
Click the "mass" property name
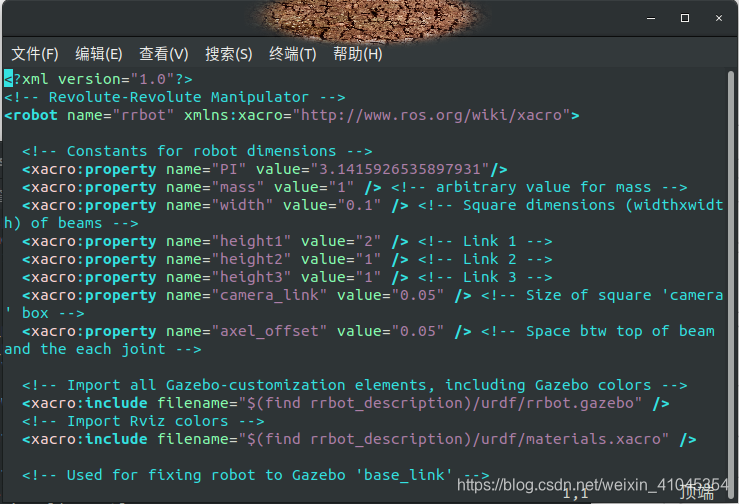pos(238,187)
